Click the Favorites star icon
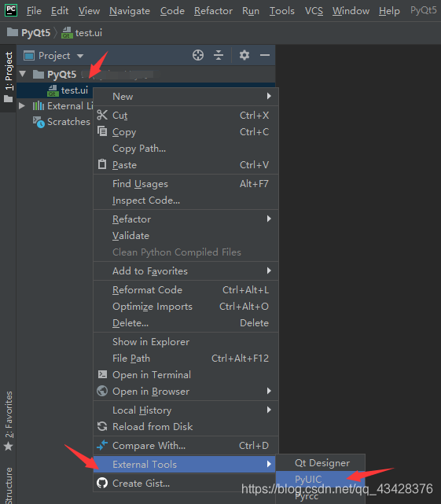The width and height of the screenshot is (441, 504). [x=9, y=447]
